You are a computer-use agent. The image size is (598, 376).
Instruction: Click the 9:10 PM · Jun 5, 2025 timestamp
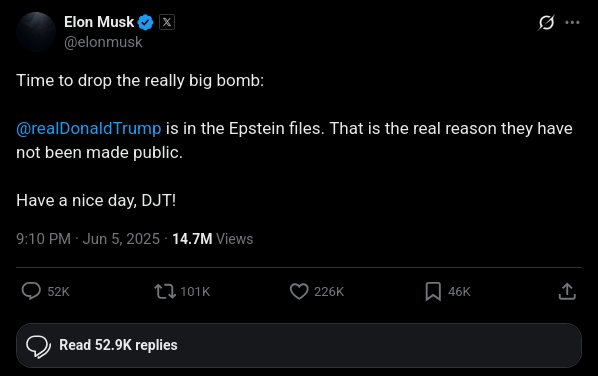click(88, 239)
